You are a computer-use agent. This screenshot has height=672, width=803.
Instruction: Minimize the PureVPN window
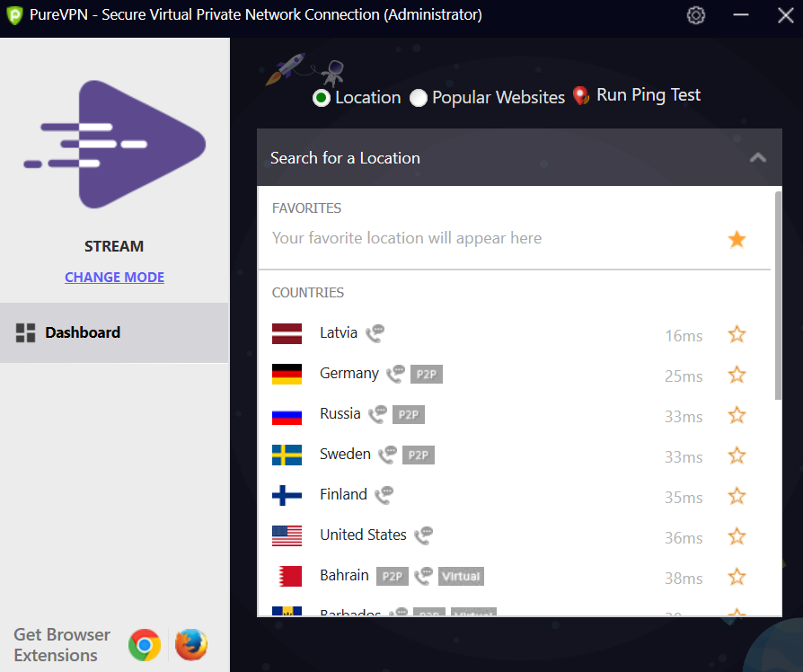click(740, 15)
